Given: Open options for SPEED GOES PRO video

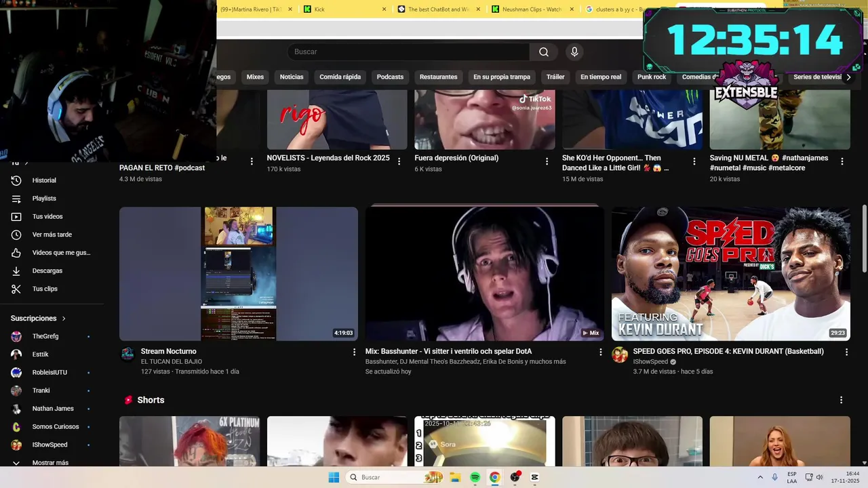Looking at the screenshot, I should (846, 352).
